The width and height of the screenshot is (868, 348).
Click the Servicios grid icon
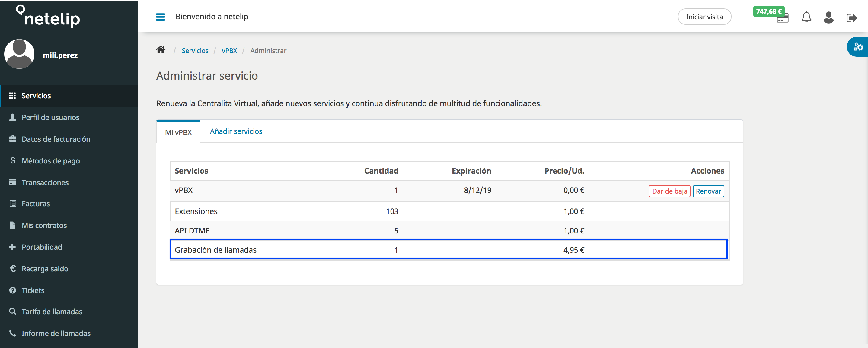coord(12,96)
